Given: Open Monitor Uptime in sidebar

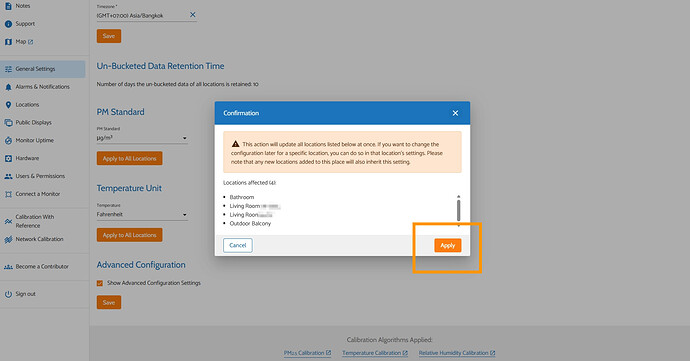Looking at the screenshot, I should (x=35, y=140).
